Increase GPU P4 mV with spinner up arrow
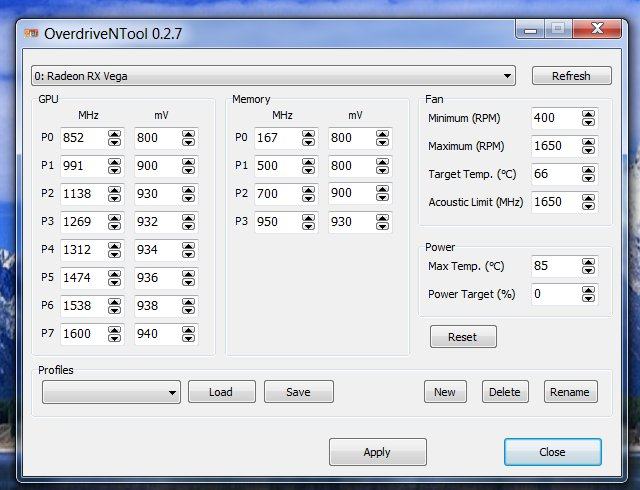 pyautogui.click(x=188, y=246)
